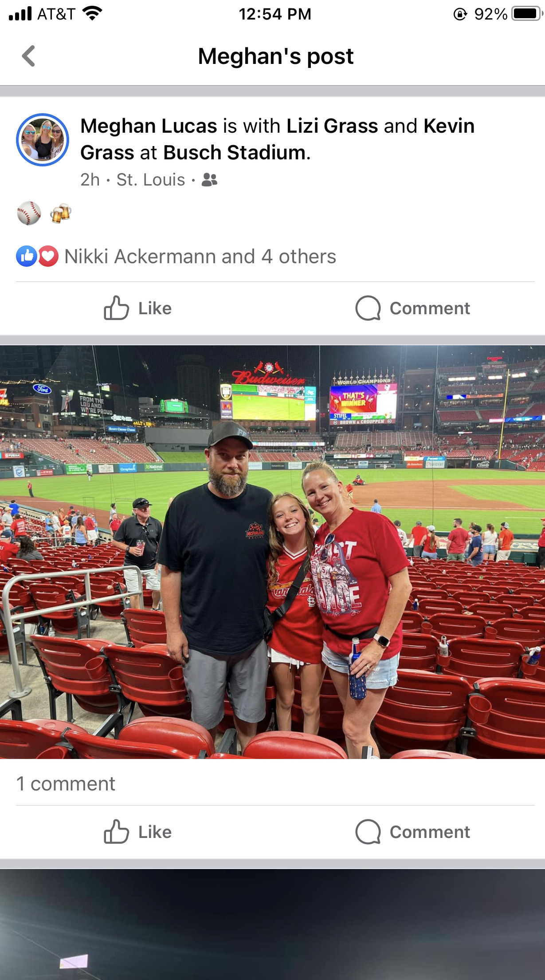The image size is (545, 980).
Task: Click the red heart reaction icon
Action: [48, 256]
